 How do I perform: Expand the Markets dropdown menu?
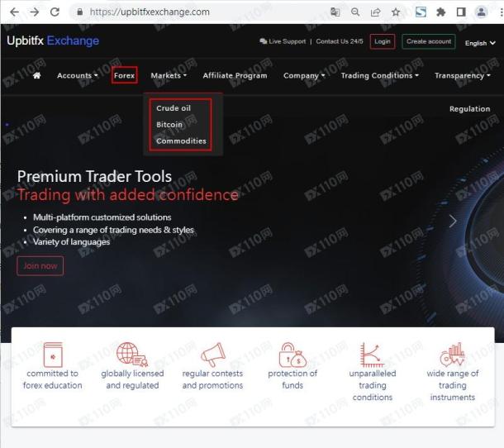(x=169, y=75)
